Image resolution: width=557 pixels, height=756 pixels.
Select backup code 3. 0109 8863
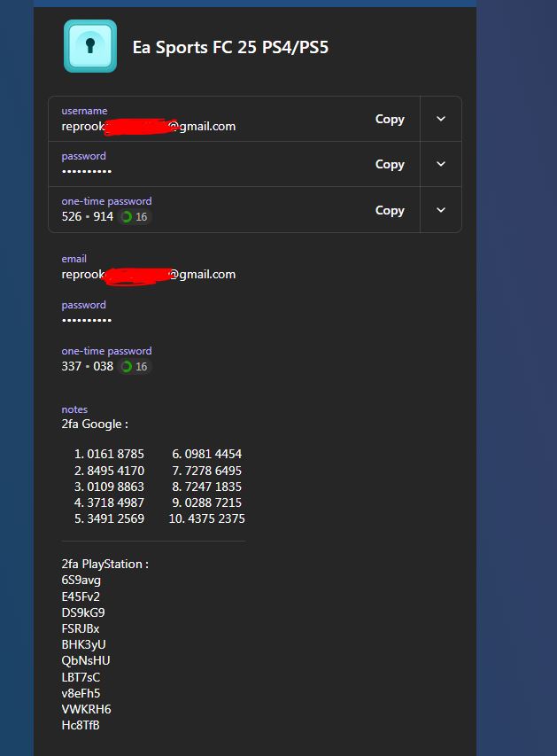pyautogui.click(x=109, y=487)
